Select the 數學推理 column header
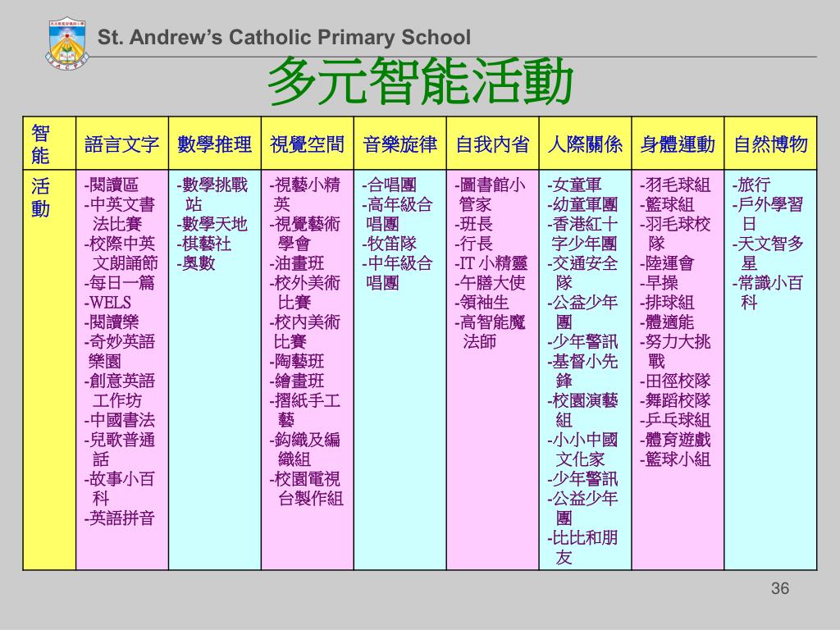 pyautogui.click(x=215, y=144)
